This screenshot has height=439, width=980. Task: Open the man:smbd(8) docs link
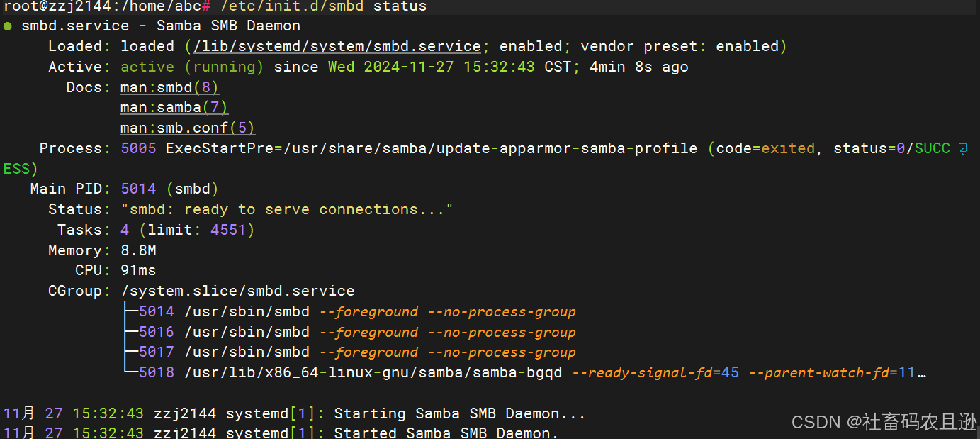[169, 88]
